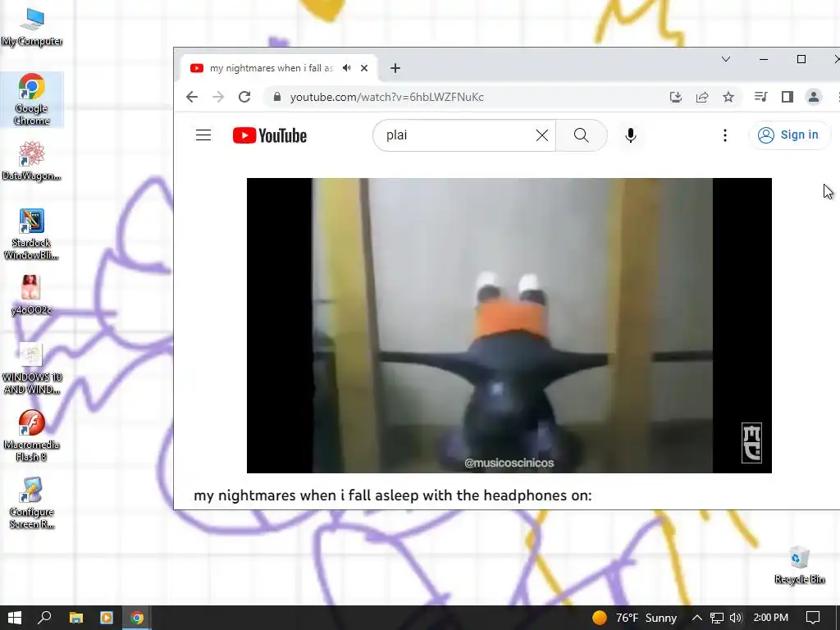Open YouTube settings three-dot menu
This screenshot has height=630, width=840.
[x=725, y=135]
